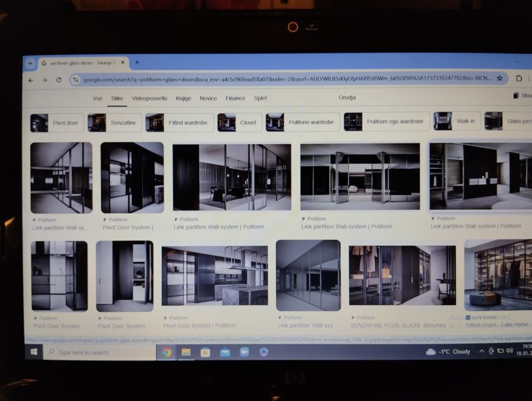The image size is (532, 401).
Task: Open the Fitted closet - Lato Home link
Action: click(497, 325)
